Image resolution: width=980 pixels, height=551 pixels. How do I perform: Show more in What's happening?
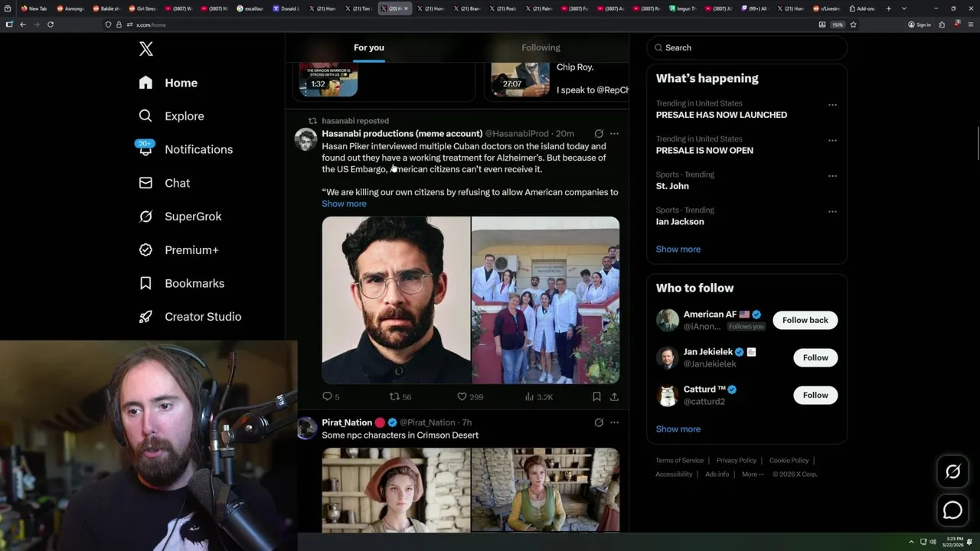[678, 249]
